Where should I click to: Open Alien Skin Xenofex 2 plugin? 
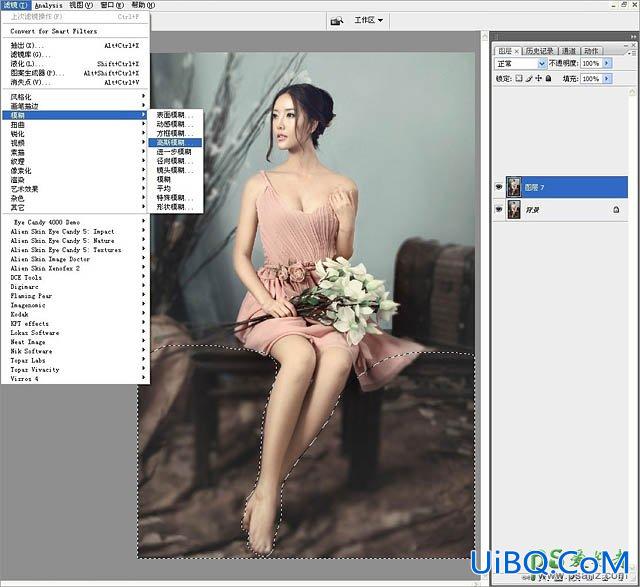click(75, 268)
